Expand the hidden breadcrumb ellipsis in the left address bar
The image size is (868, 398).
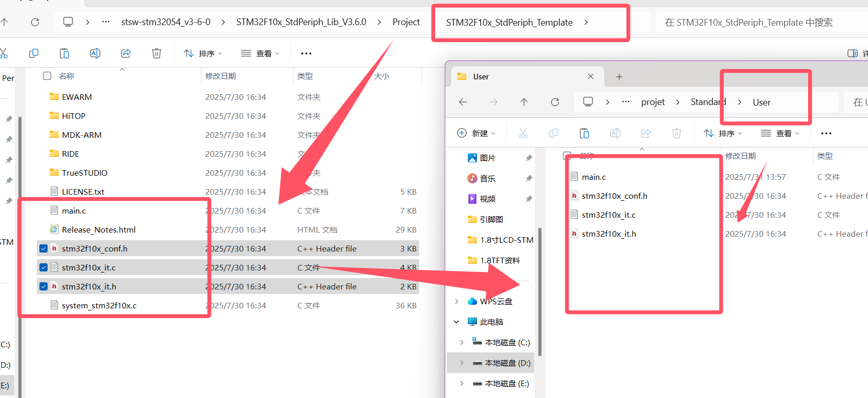tap(106, 22)
